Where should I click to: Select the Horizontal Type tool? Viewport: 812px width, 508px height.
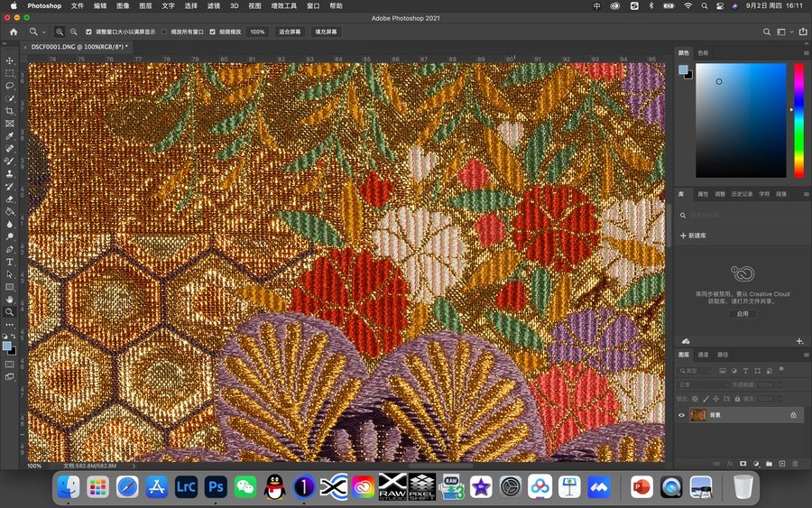coord(10,262)
